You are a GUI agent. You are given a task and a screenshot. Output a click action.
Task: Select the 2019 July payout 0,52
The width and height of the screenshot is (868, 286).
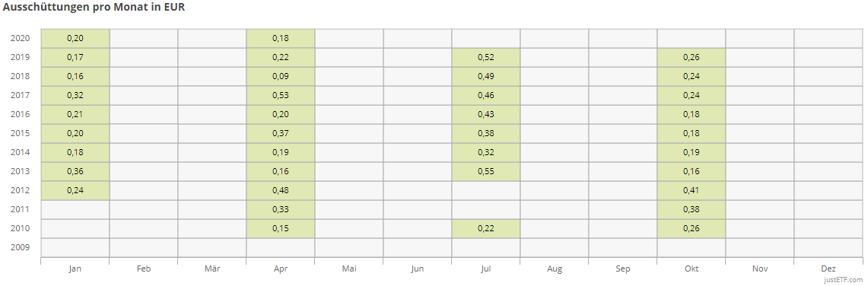[486, 57]
